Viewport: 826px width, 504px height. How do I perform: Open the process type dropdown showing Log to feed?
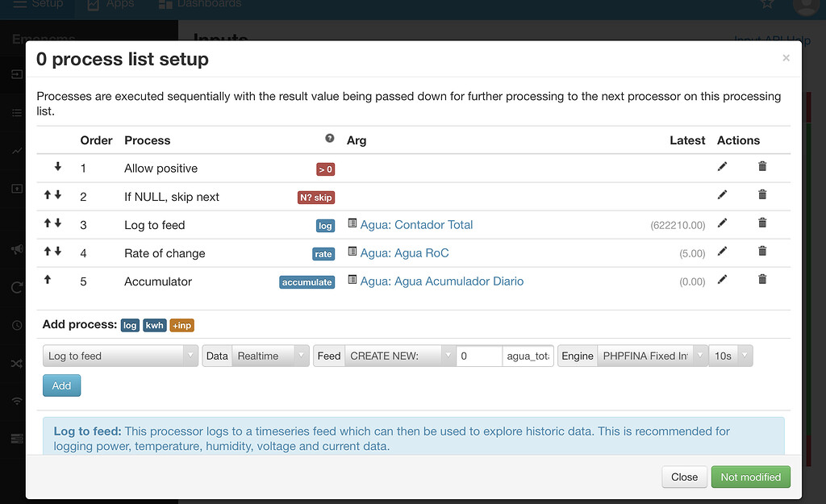click(x=119, y=355)
